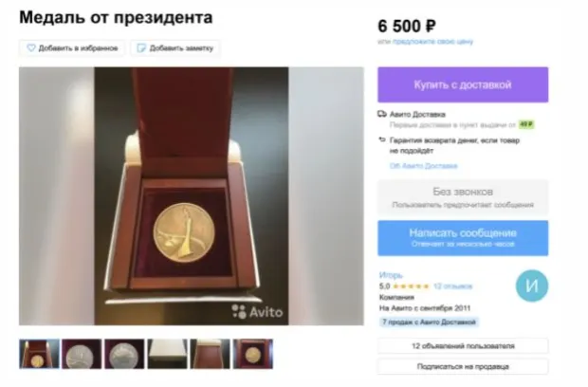Click the Написать сообщение button
The image size is (588, 387).
463,238
